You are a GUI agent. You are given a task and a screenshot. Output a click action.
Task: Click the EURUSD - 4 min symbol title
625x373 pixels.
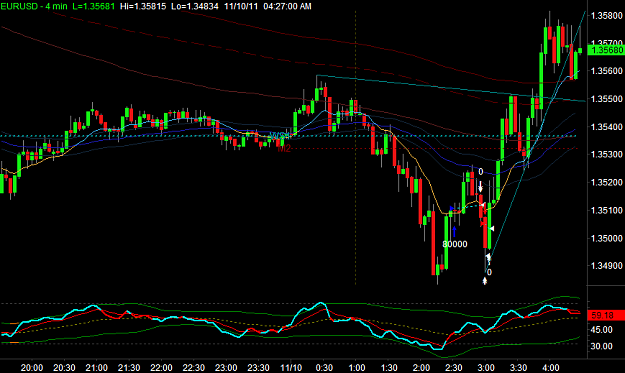(x=33, y=6)
